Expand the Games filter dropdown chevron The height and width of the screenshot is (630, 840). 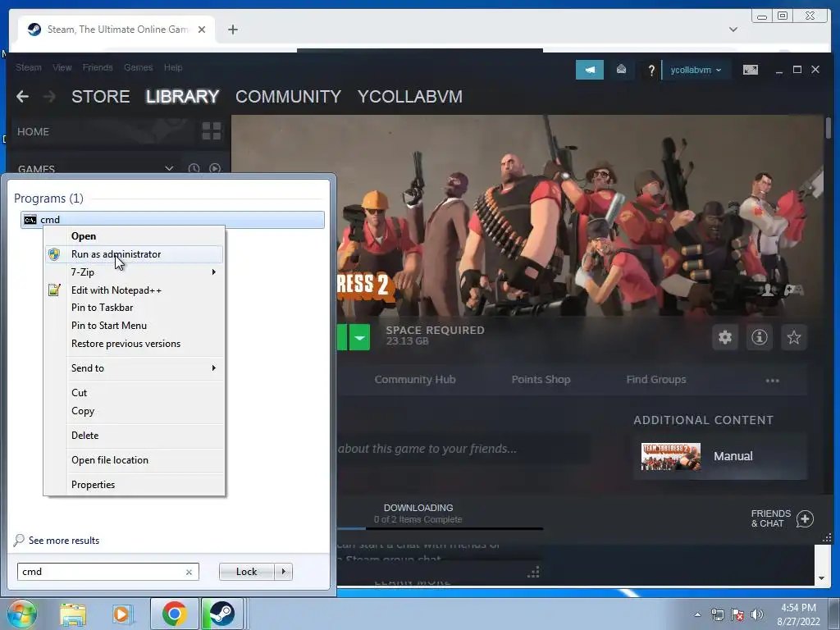[169, 169]
